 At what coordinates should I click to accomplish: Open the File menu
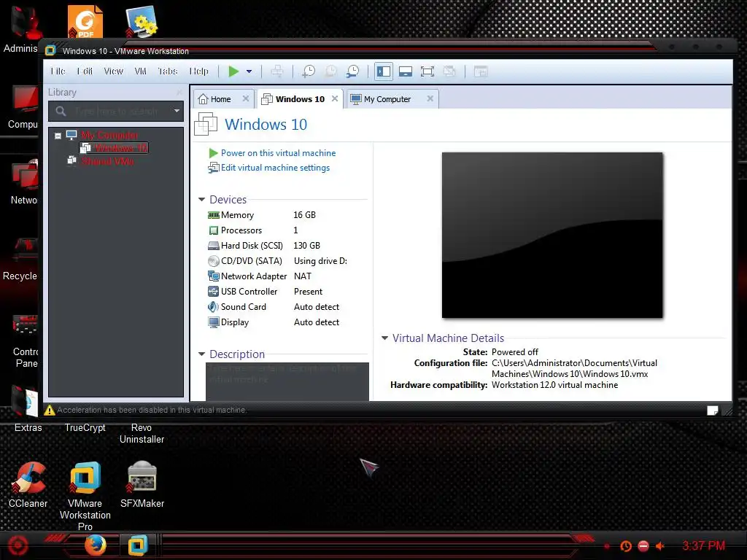coord(58,71)
